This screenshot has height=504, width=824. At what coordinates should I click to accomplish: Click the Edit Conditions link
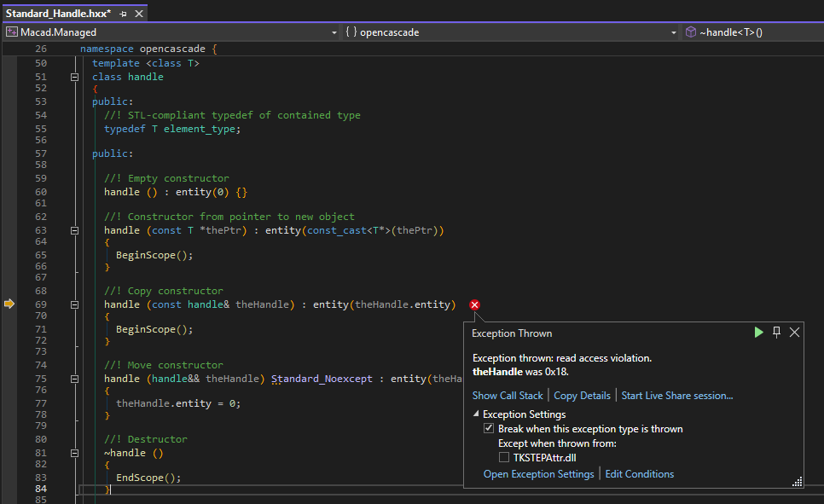click(639, 474)
